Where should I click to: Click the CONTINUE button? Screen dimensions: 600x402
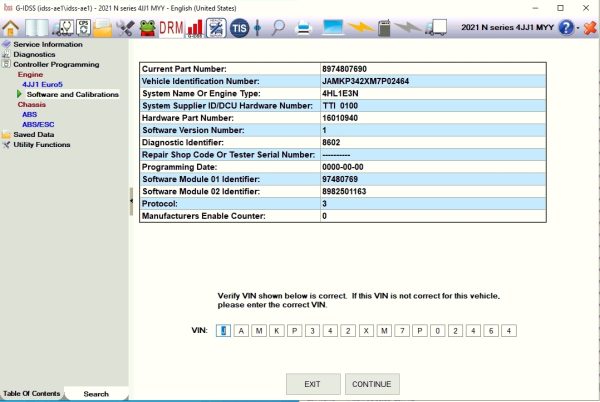(x=372, y=384)
